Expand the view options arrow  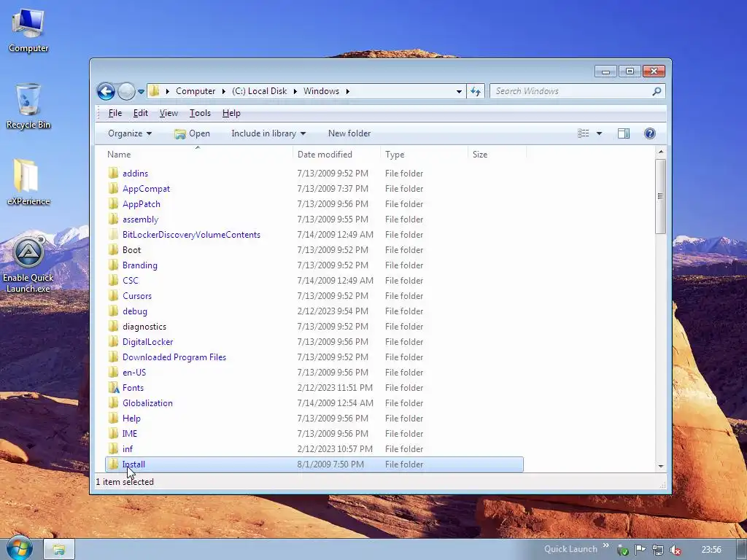599,133
